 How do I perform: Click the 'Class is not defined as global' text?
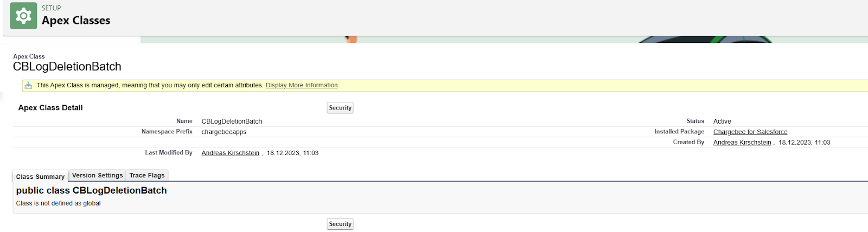point(59,203)
